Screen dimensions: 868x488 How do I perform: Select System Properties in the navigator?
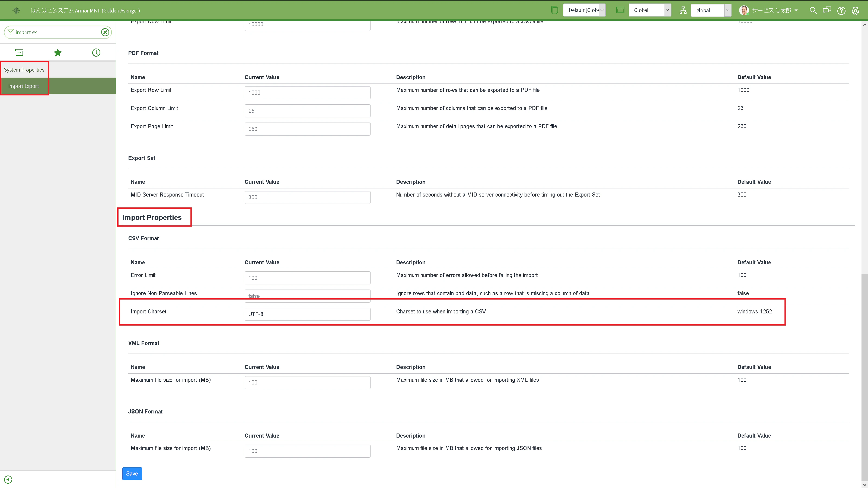(24, 70)
